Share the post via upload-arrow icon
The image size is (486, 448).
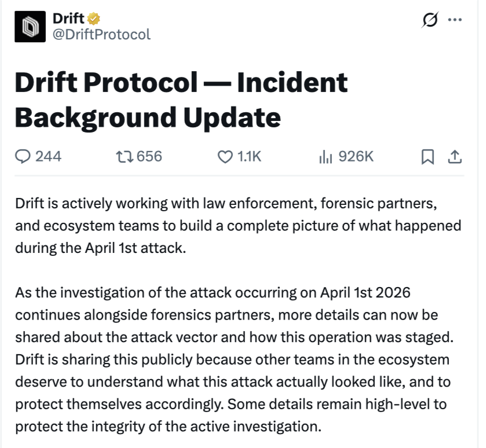[455, 155]
